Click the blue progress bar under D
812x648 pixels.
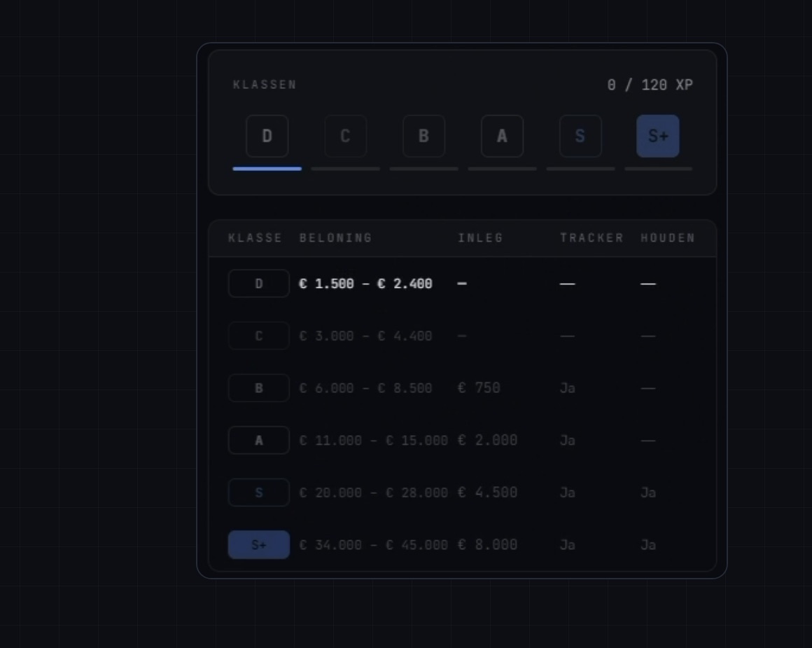[x=267, y=168]
